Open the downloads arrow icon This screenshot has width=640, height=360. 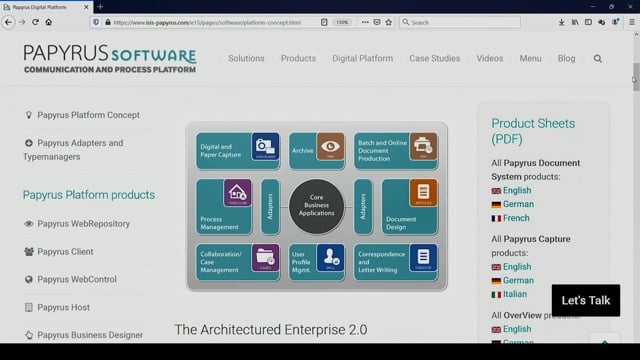click(562, 22)
